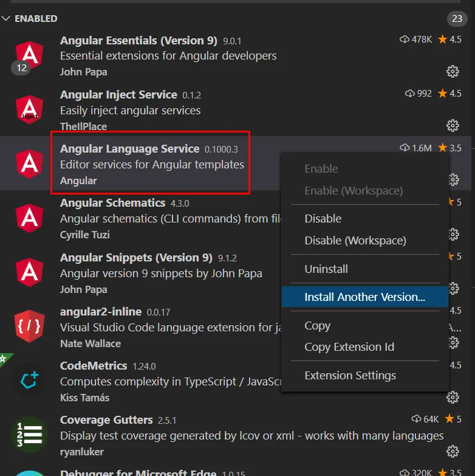Click Coverage Gutters rating star
This screenshot has width=475, height=476.
449,419
